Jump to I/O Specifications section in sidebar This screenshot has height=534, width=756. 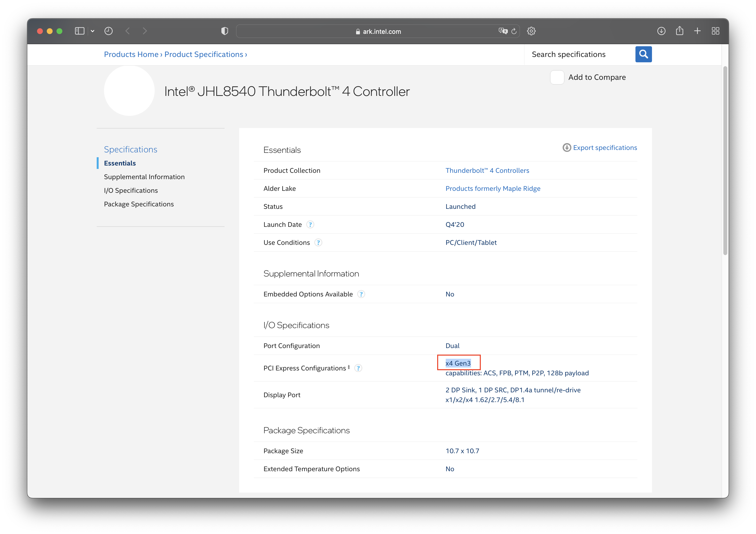tap(131, 191)
